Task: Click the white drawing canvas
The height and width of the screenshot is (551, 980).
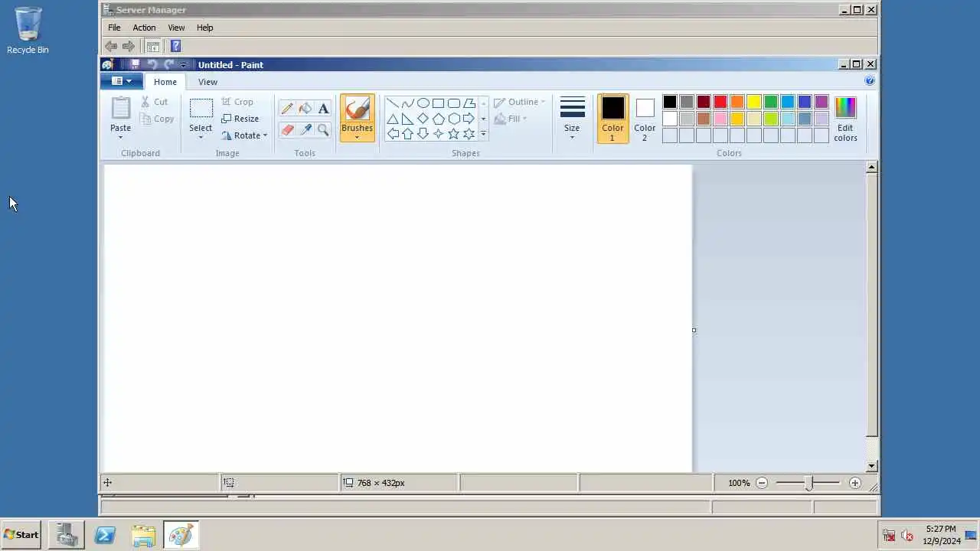Action: click(397, 318)
